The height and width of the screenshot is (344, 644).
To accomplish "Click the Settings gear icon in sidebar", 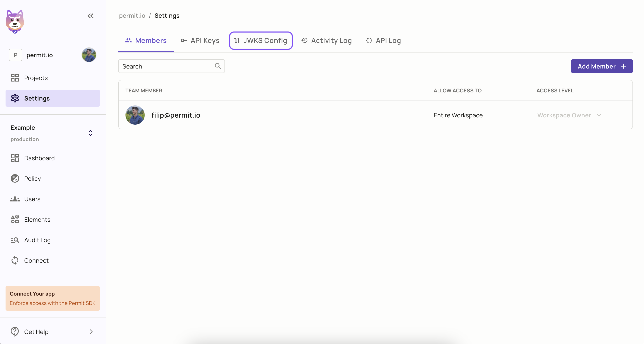I will pos(15,98).
